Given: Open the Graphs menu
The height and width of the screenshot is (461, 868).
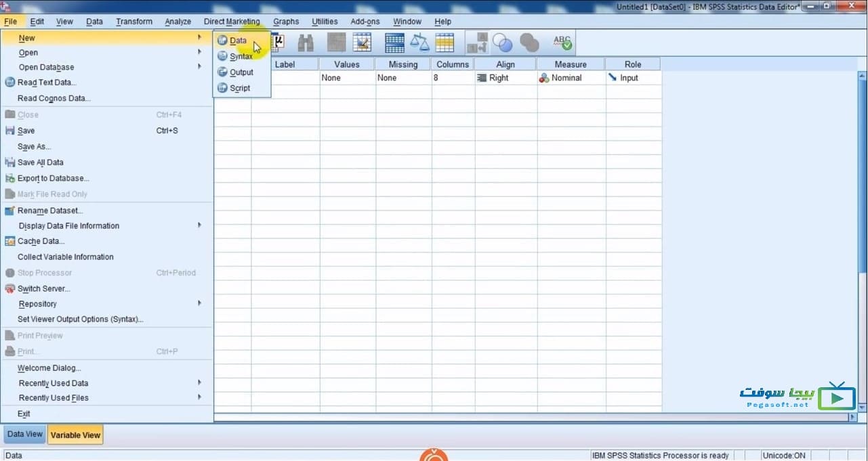Looking at the screenshot, I should pyautogui.click(x=286, y=22).
